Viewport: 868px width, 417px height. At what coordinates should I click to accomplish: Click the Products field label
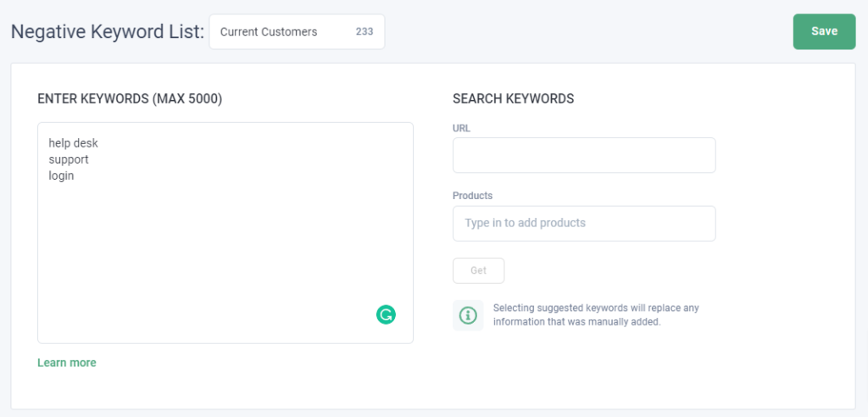(x=472, y=196)
